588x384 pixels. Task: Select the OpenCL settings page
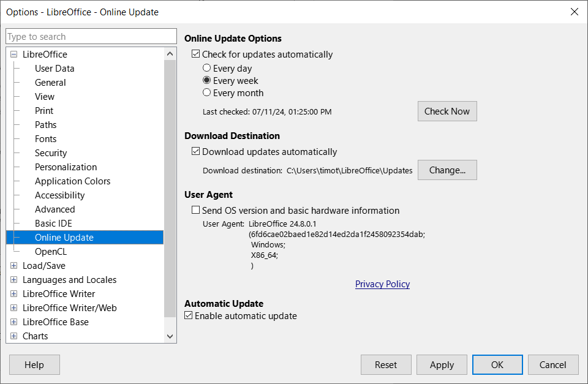point(51,251)
